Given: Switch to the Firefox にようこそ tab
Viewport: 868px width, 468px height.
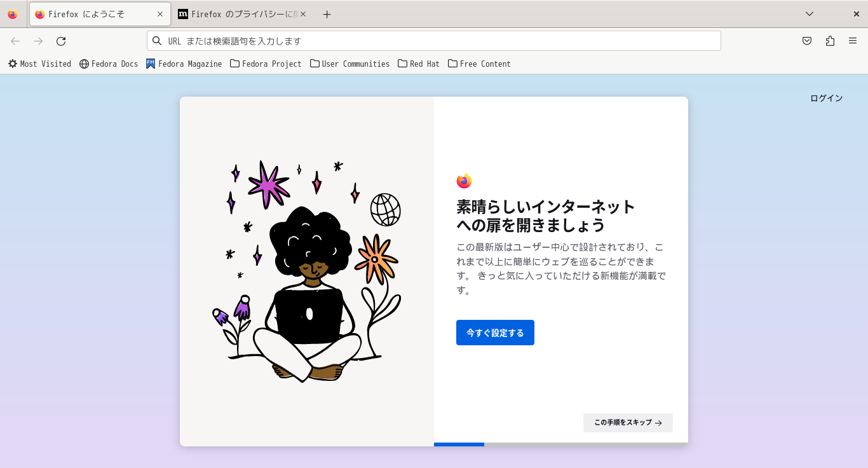Looking at the screenshot, I should [100, 14].
